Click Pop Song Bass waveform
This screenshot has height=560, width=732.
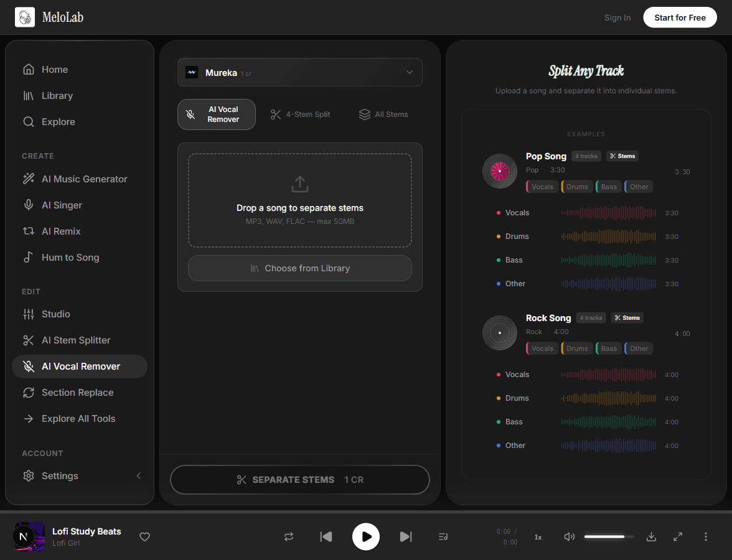click(x=608, y=260)
